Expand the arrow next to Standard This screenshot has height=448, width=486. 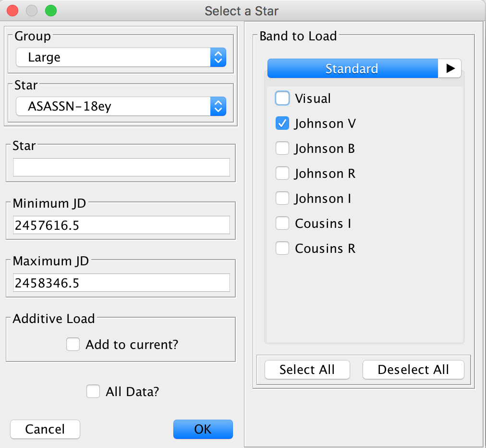click(450, 69)
